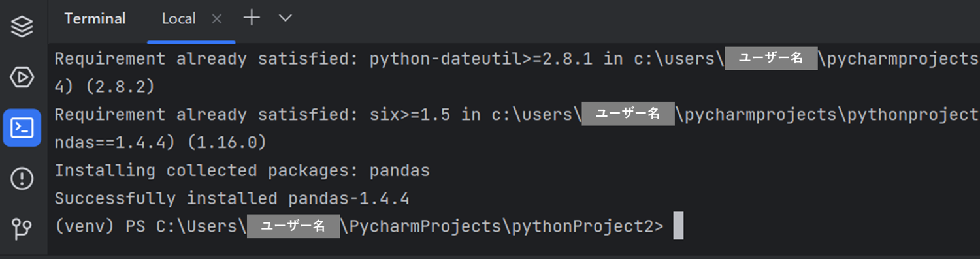Toggle the highlighted Terminal tool window icon
Viewport: 980px width, 259px height.
coord(22,128)
